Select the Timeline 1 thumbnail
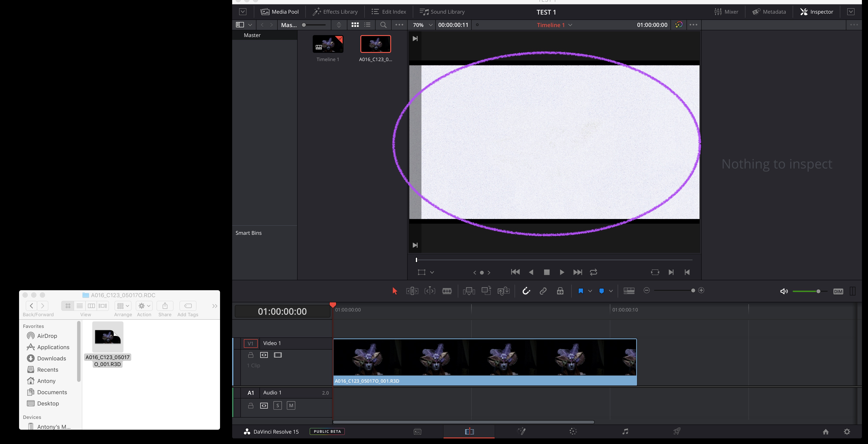The height and width of the screenshot is (444, 868). pyautogui.click(x=328, y=44)
